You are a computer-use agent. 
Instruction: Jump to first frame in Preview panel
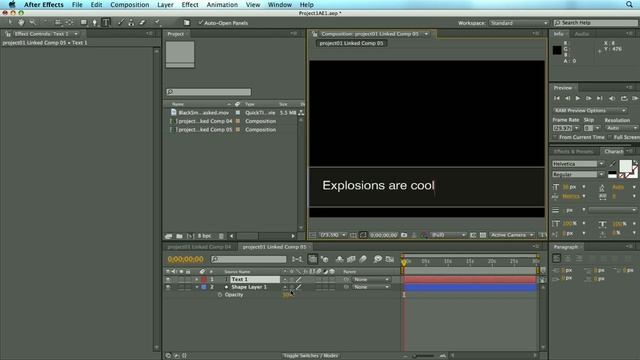(557, 98)
